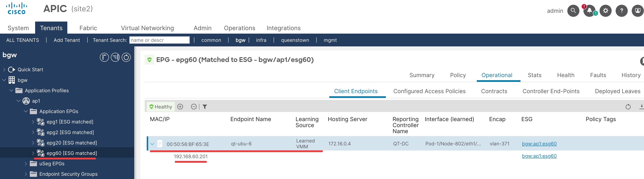Open the search magnifier icon
The image size is (644, 179).
573,11
